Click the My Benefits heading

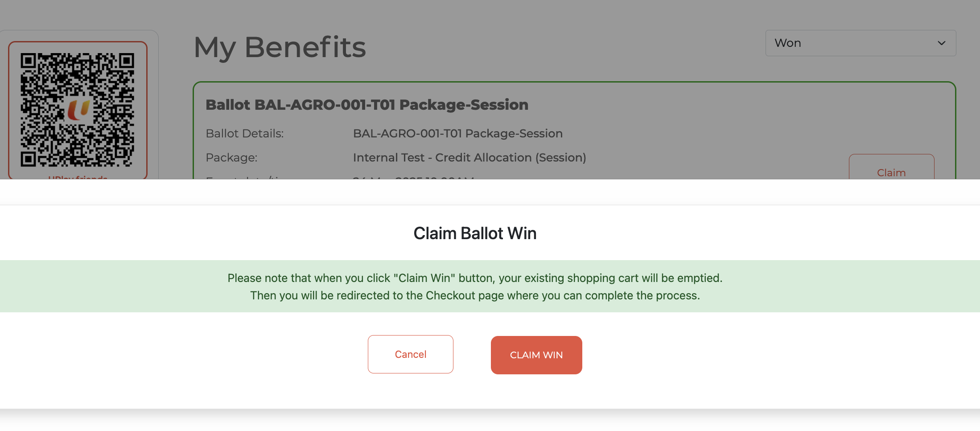[280, 47]
